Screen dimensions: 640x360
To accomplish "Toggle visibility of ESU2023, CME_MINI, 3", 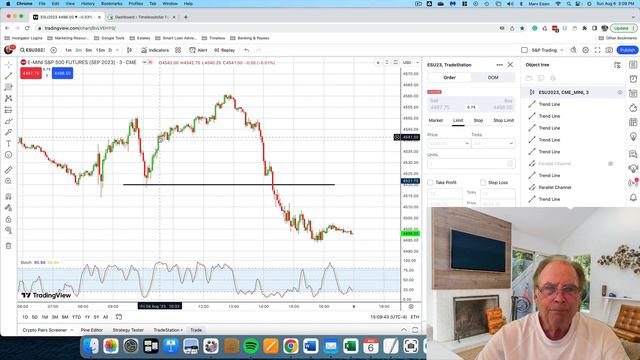I will tap(620, 93).
